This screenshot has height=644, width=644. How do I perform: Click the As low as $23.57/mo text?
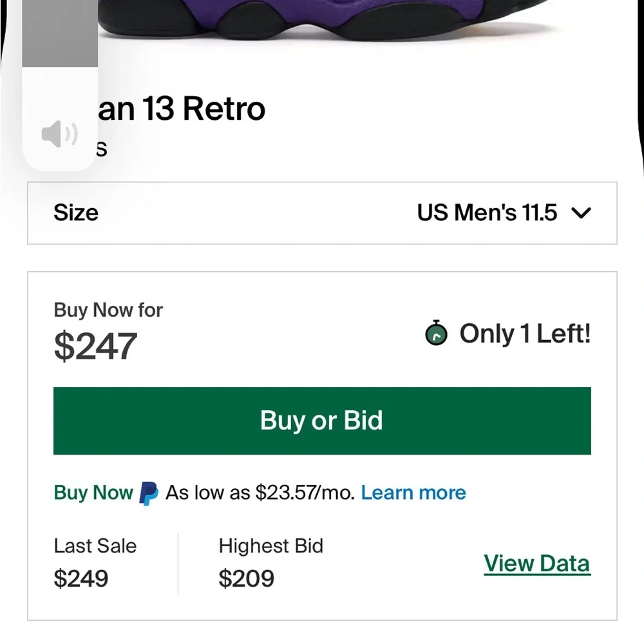click(260, 492)
